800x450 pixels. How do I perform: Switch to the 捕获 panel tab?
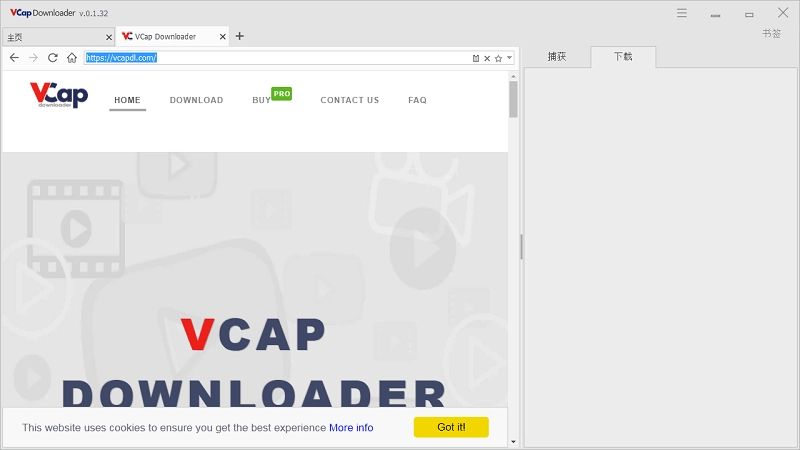point(557,57)
